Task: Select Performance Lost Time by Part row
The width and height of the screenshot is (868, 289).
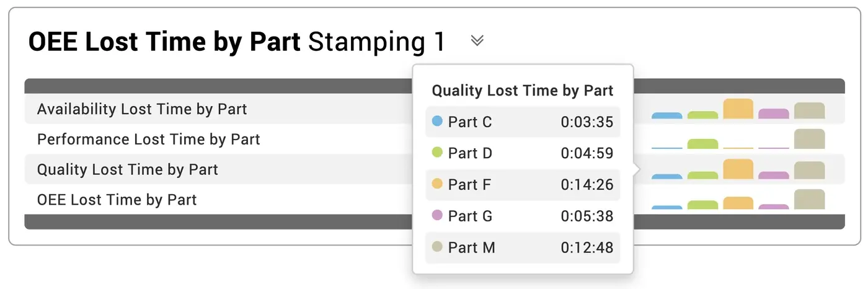Action: tap(435, 140)
